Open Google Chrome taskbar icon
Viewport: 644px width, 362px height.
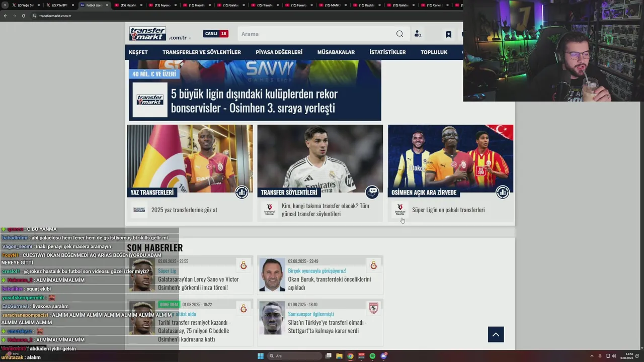pyautogui.click(x=350, y=356)
